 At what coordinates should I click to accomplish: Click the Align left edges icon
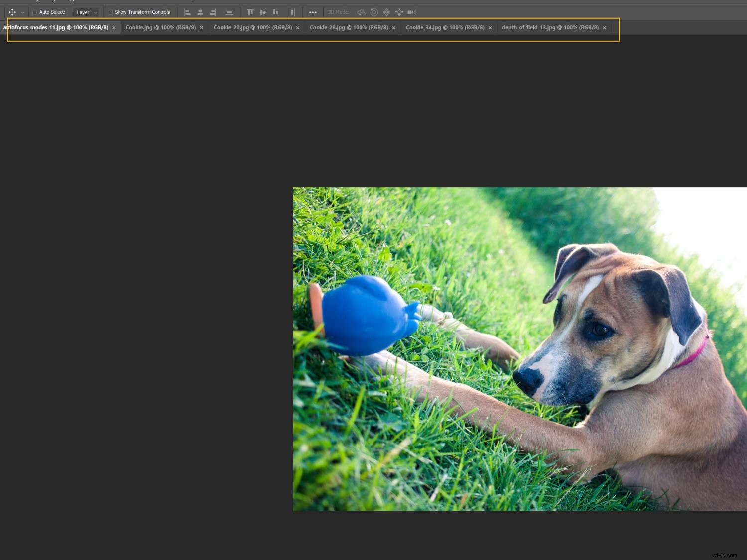[x=187, y=12]
